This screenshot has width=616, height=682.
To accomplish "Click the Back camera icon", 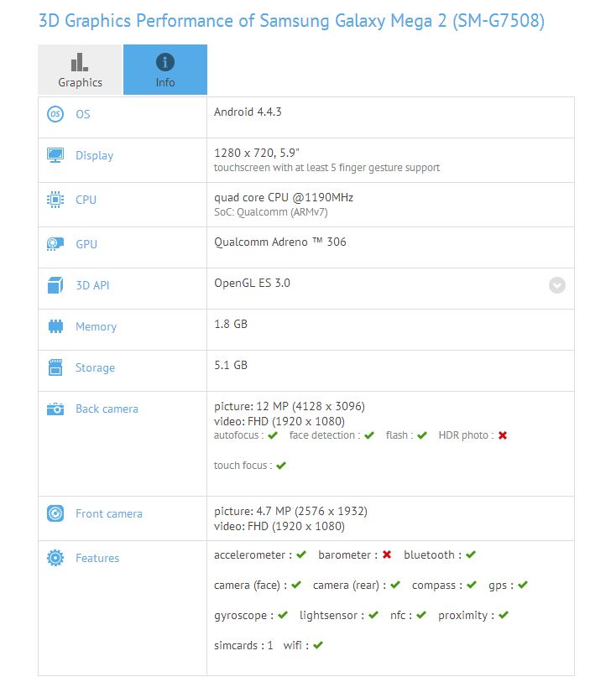I will tap(55, 409).
